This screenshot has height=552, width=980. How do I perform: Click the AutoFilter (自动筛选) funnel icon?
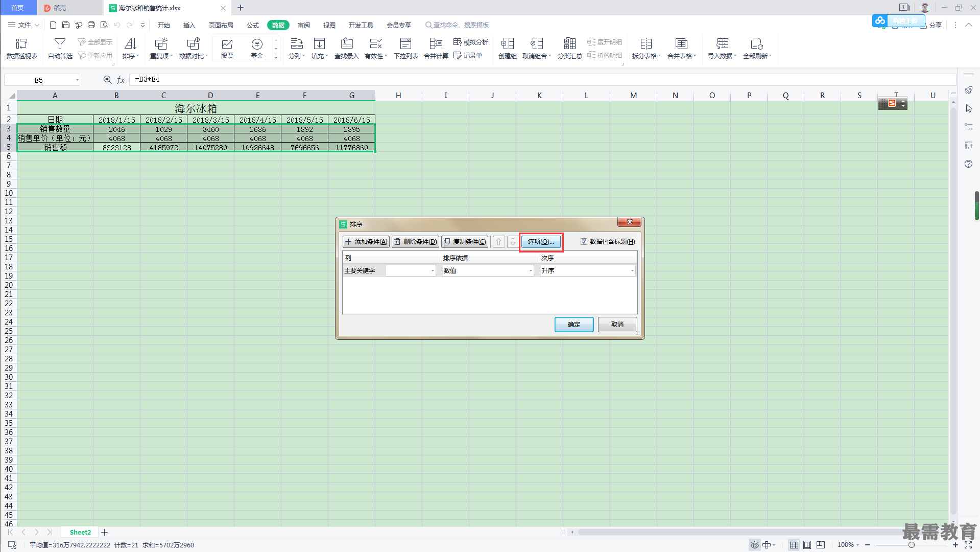coord(60,44)
